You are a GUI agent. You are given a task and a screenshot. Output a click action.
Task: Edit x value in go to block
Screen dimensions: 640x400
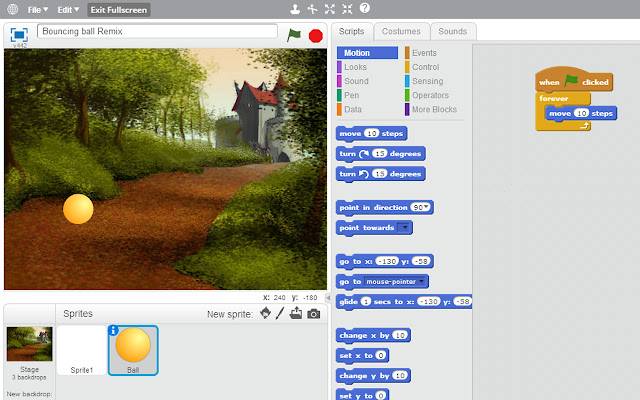point(387,261)
